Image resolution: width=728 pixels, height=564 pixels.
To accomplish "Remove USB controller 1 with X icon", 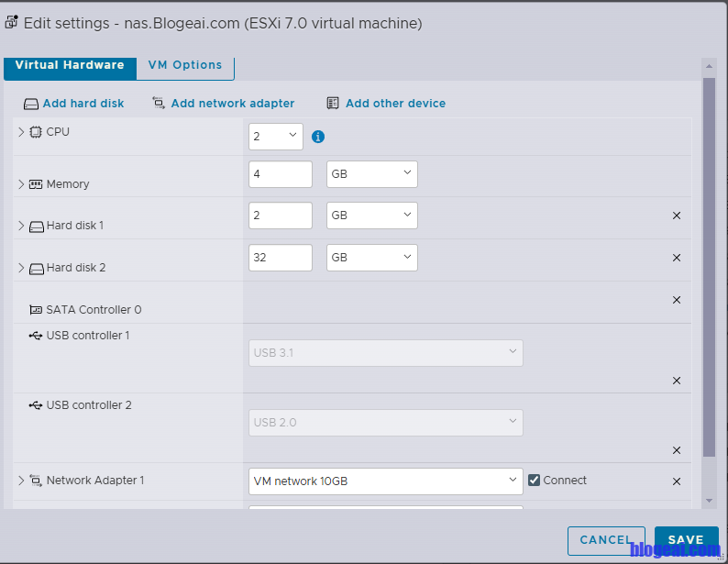I will (x=677, y=381).
